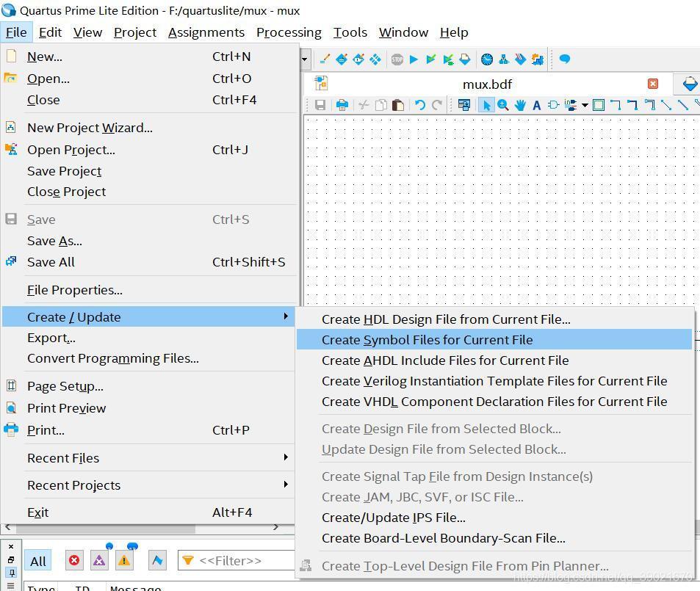700x591 pixels.
Task: Choose Create HDL Design File from Current File
Action: [494, 319]
